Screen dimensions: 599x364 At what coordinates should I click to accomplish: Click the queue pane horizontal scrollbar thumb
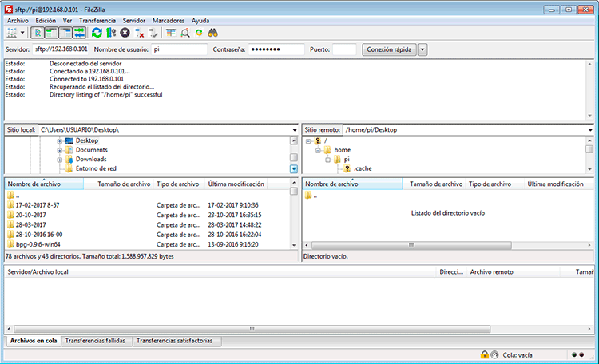pyautogui.click(x=252, y=329)
